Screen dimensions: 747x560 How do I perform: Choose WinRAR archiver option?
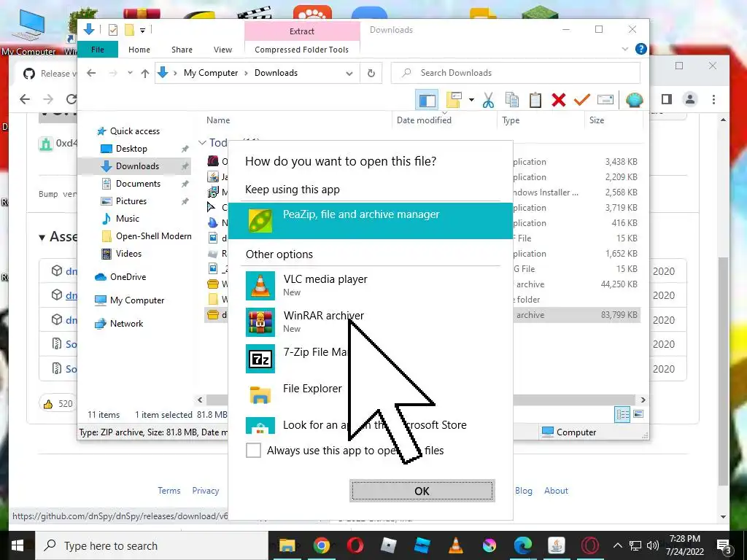[370, 322]
